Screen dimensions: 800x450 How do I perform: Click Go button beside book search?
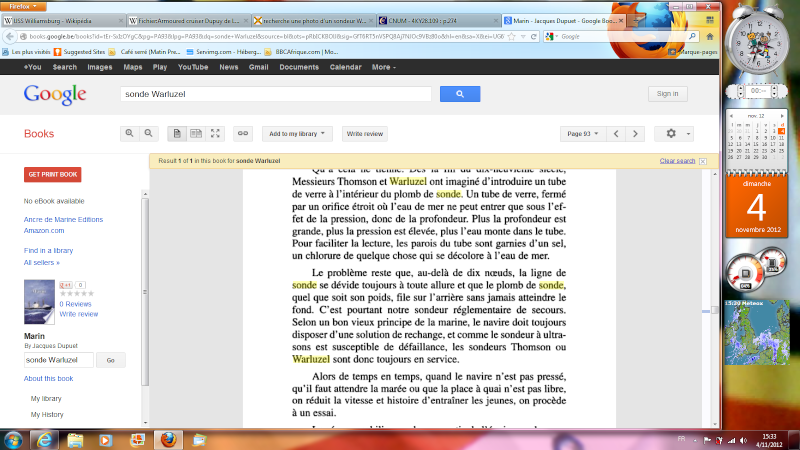tap(111, 360)
